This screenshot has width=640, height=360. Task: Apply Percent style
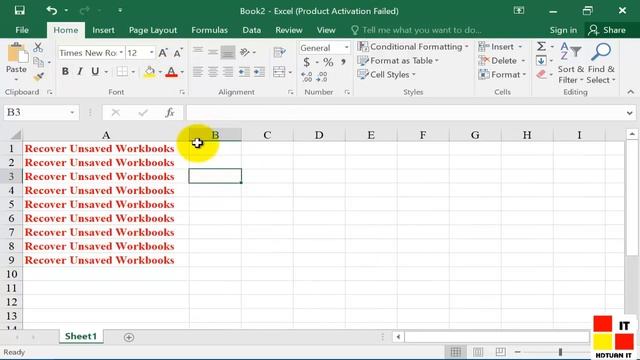(328, 62)
